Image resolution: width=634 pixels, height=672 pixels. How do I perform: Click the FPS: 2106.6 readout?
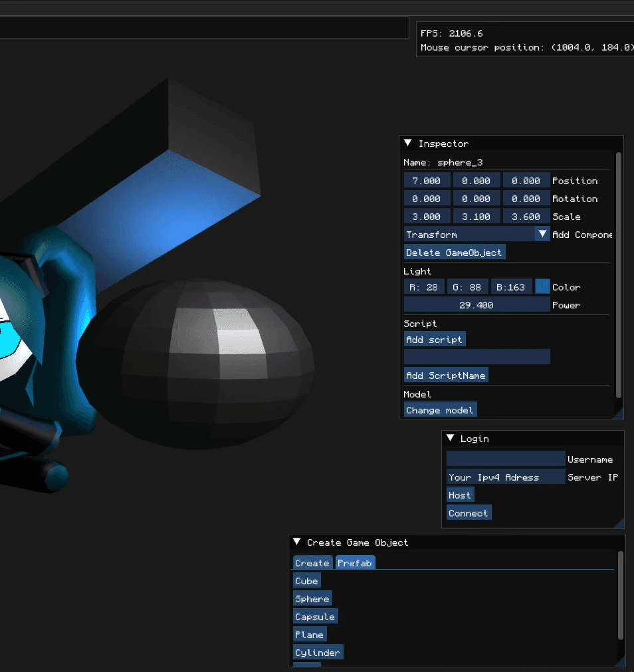point(451,33)
